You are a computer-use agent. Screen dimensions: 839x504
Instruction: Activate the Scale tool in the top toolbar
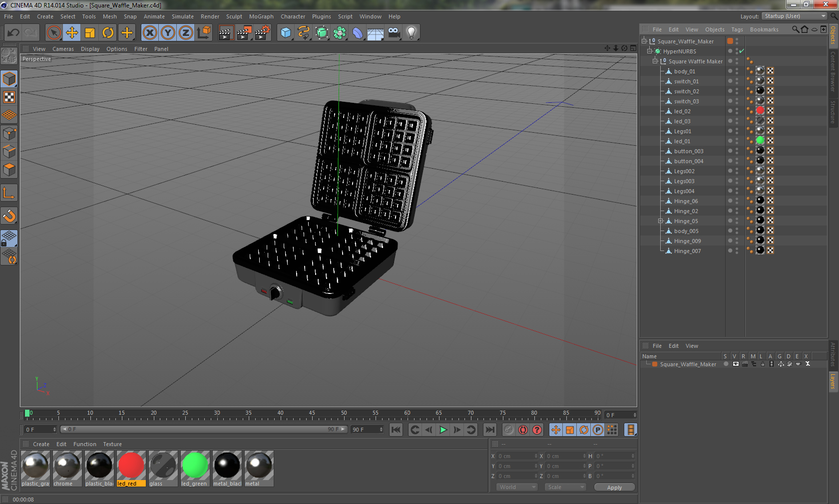[x=90, y=33]
